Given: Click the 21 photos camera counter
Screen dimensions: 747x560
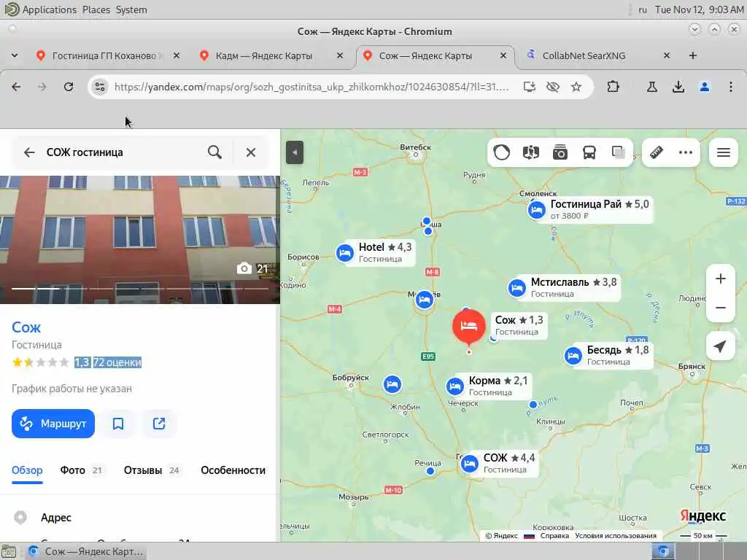Looking at the screenshot, I should point(252,268).
